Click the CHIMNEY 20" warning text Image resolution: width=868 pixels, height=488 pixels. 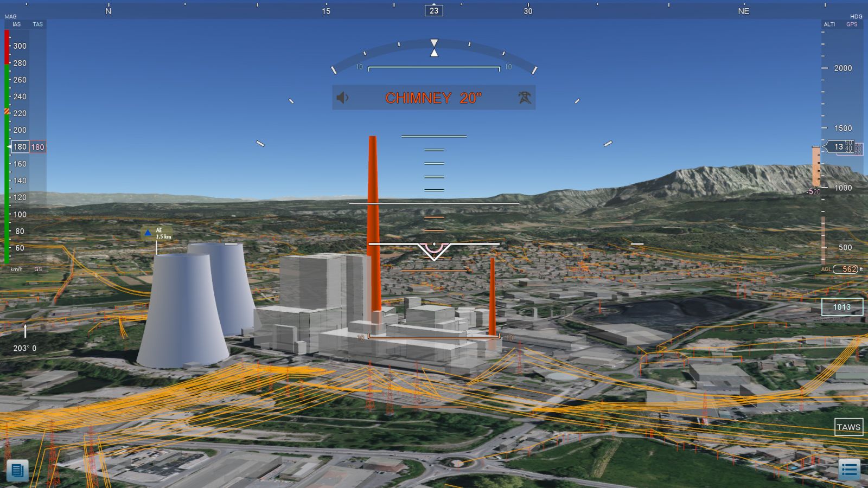point(433,98)
